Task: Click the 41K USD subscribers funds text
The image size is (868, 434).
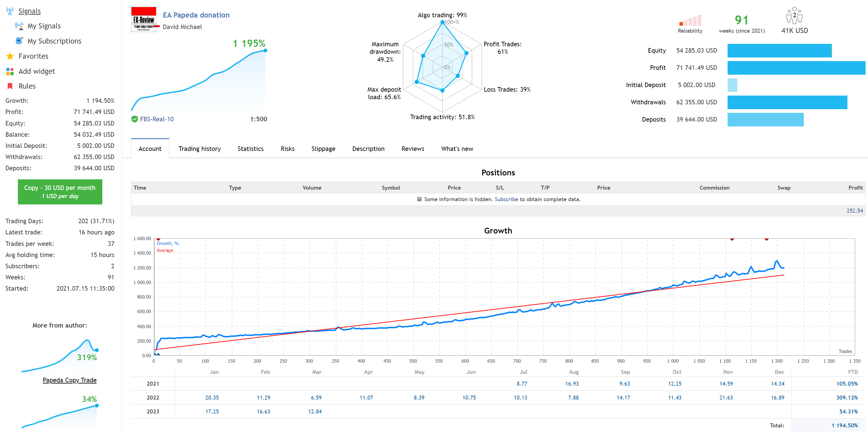Action: (794, 31)
